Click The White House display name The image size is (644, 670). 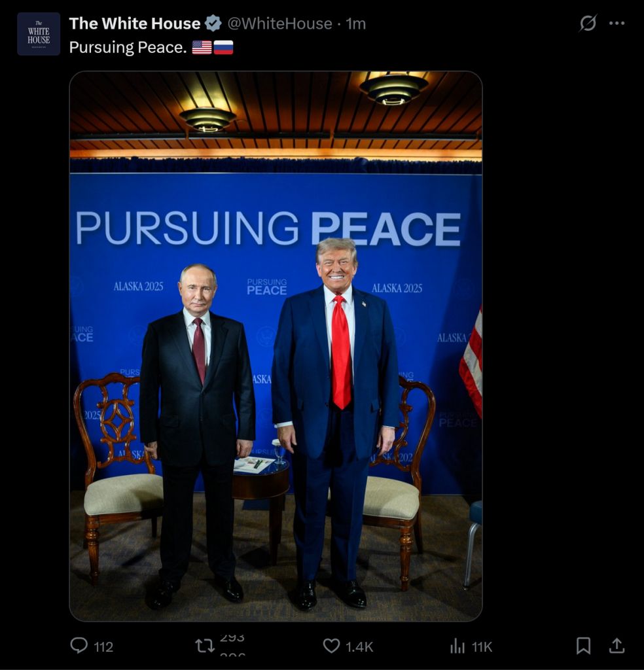click(x=135, y=24)
